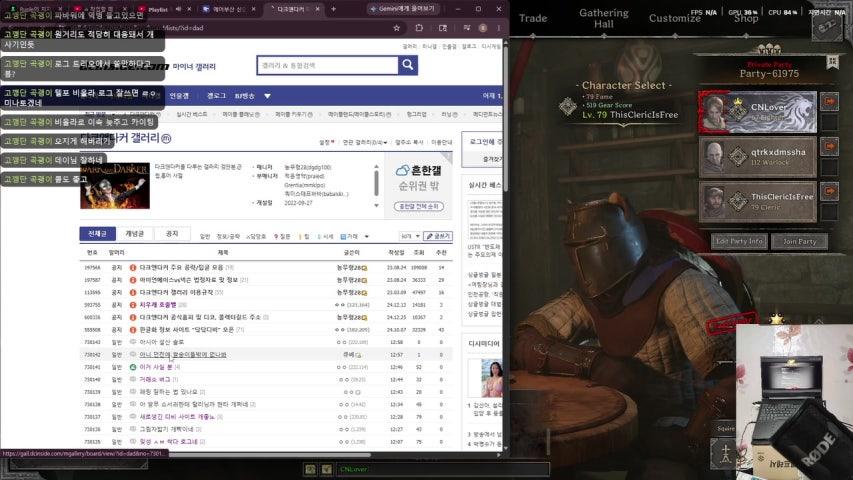Select the 전체글 tab
The image size is (853, 480).
97,233
